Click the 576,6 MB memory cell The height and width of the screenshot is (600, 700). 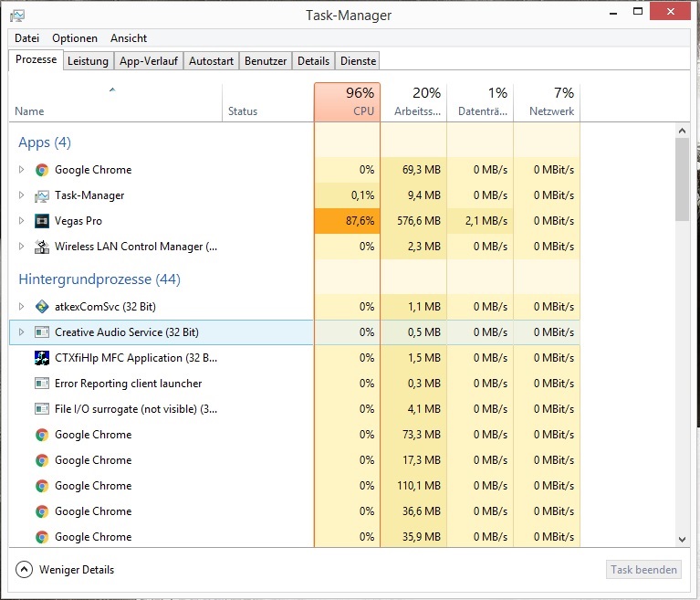point(413,221)
